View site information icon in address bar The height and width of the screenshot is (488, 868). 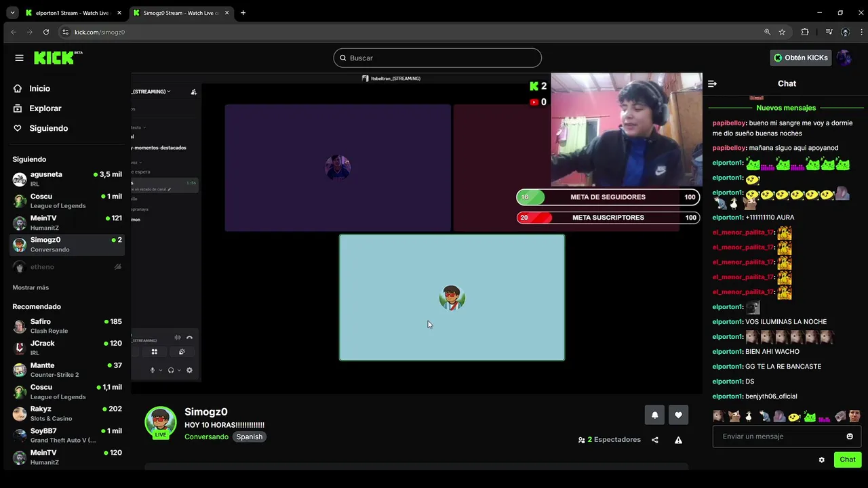pos(65,32)
